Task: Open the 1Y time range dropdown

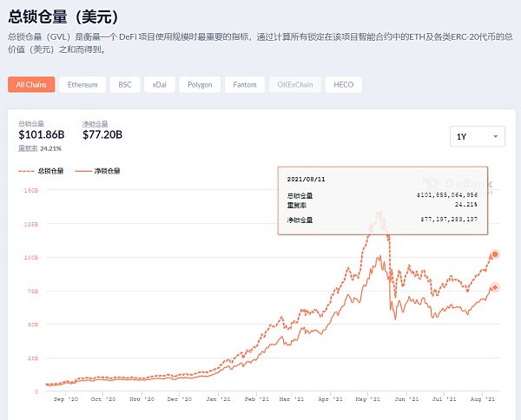Action: (478, 136)
